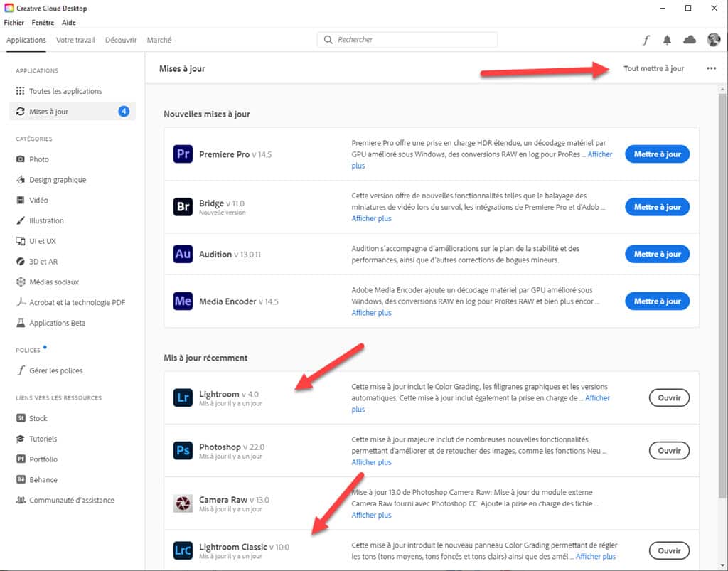Open the Fichier menu

(14, 22)
